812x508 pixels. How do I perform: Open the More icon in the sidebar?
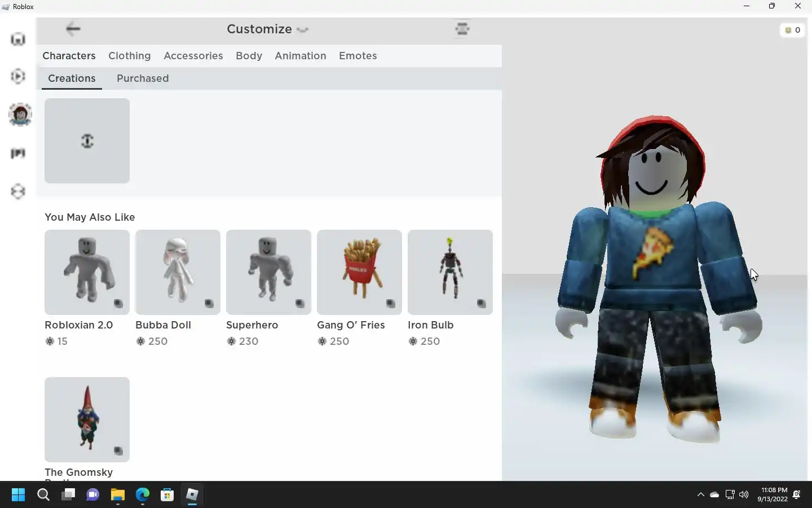pos(18,191)
